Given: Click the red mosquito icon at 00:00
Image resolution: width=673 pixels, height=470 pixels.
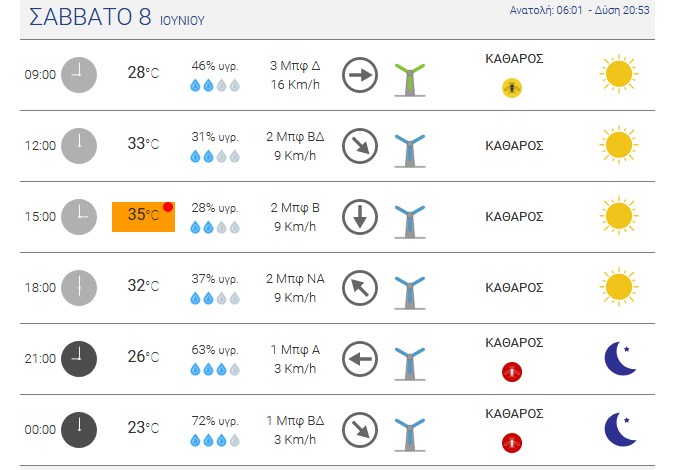Looking at the screenshot, I should click(x=512, y=443).
